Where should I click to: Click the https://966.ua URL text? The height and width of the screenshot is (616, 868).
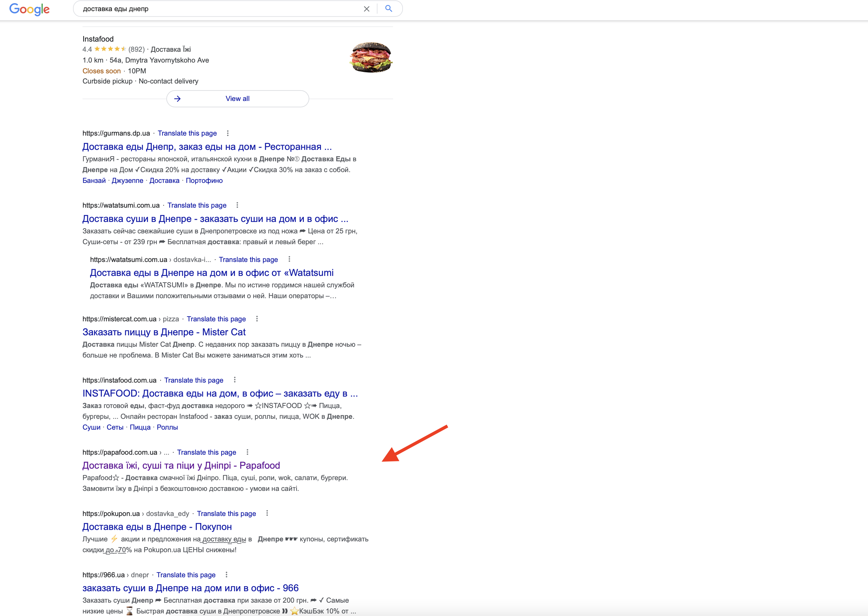coord(103,575)
